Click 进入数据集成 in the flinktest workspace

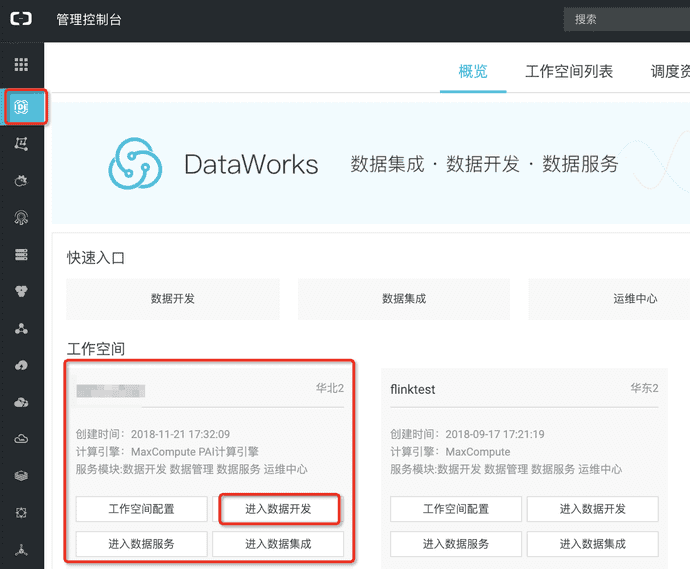[x=593, y=544]
